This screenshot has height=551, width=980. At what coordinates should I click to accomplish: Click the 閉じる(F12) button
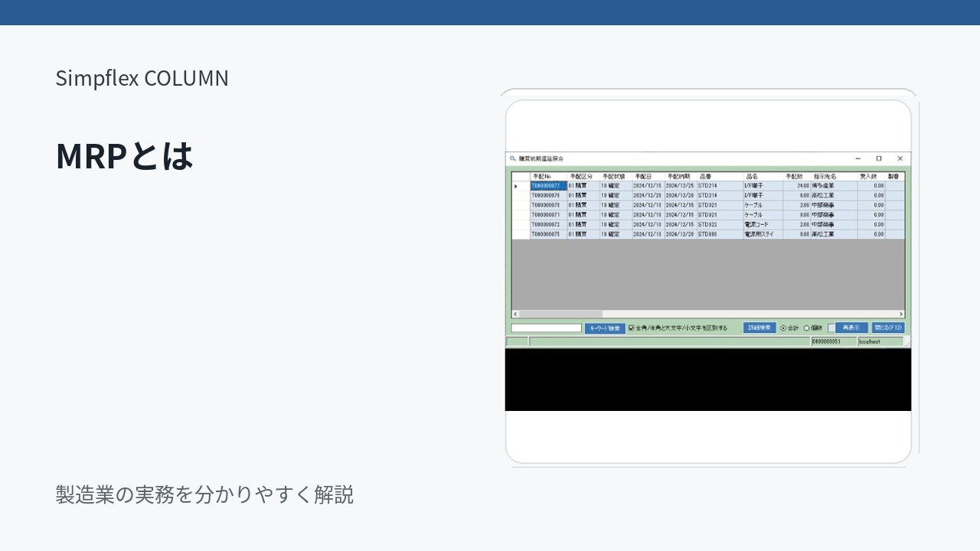[888, 328]
